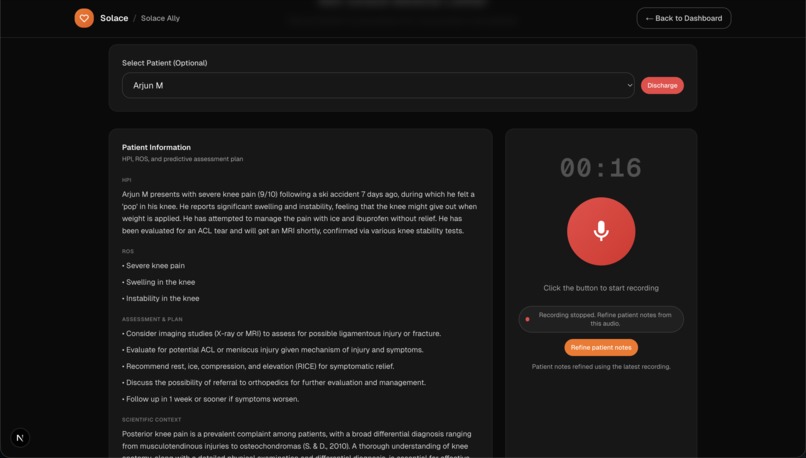Screen dimensions: 806x458
Task: Click the 'SCIENTIFIC CONTEXT' section header
Action: (152, 419)
